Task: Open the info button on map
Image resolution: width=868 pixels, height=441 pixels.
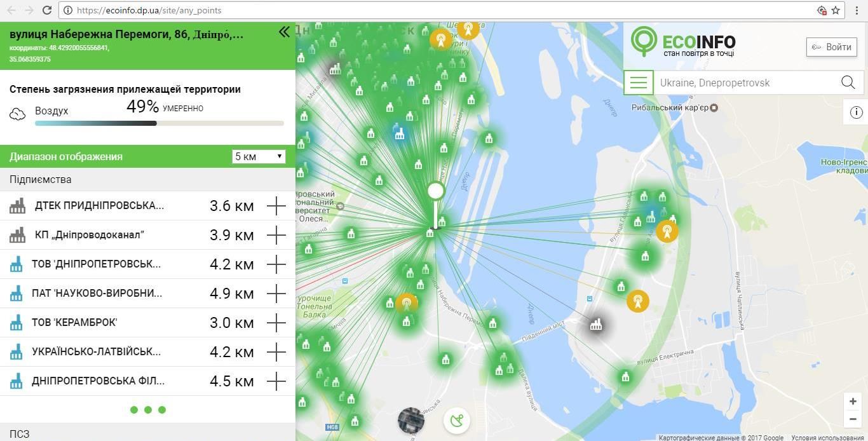Action: click(856, 112)
